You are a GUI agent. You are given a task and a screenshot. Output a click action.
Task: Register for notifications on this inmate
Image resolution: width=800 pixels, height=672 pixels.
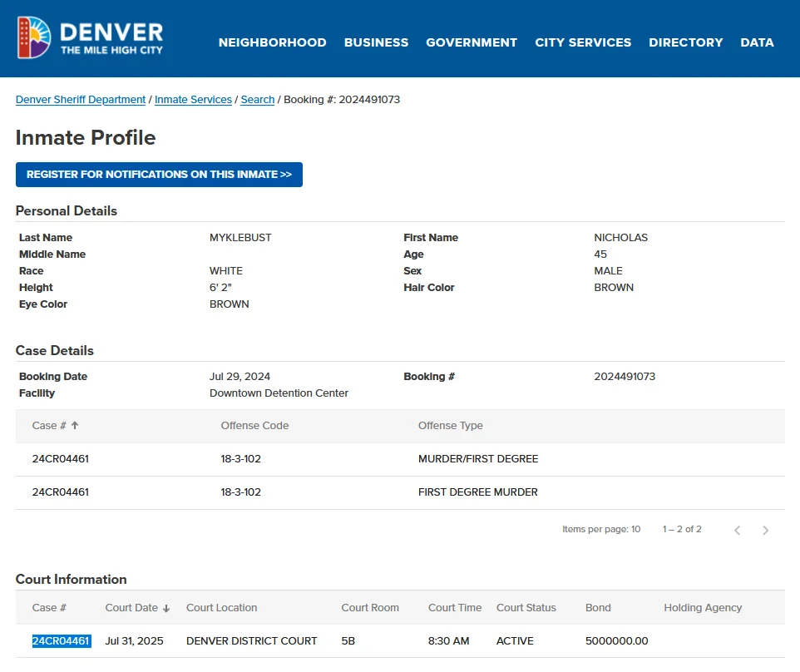coord(159,175)
